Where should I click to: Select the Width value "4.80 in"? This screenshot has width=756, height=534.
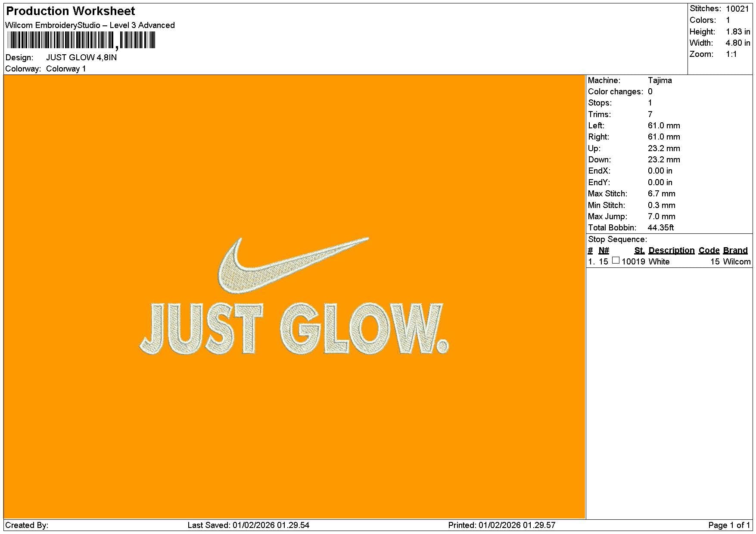click(x=738, y=43)
